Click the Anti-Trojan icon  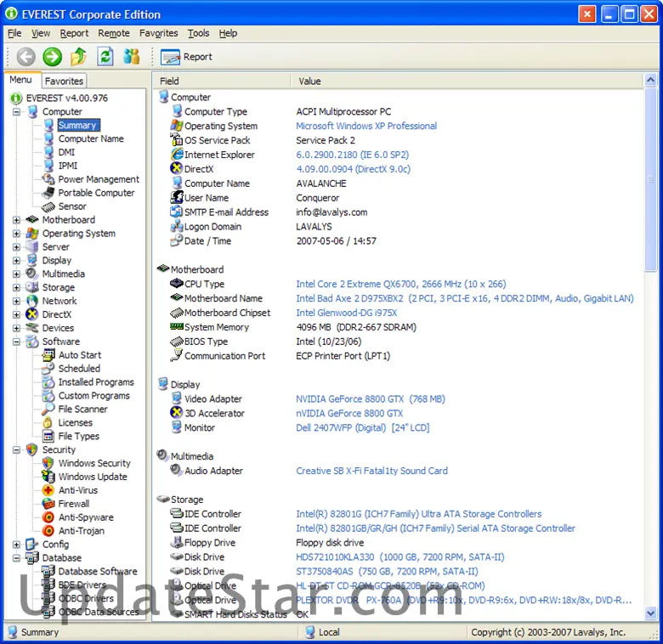pyautogui.click(x=48, y=531)
